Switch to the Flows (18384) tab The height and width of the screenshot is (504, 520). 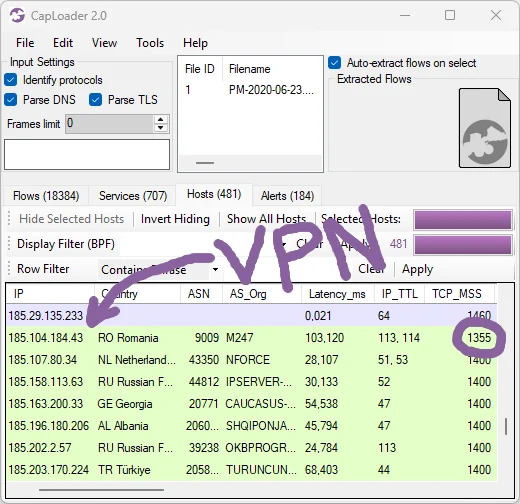click(46, 196)
